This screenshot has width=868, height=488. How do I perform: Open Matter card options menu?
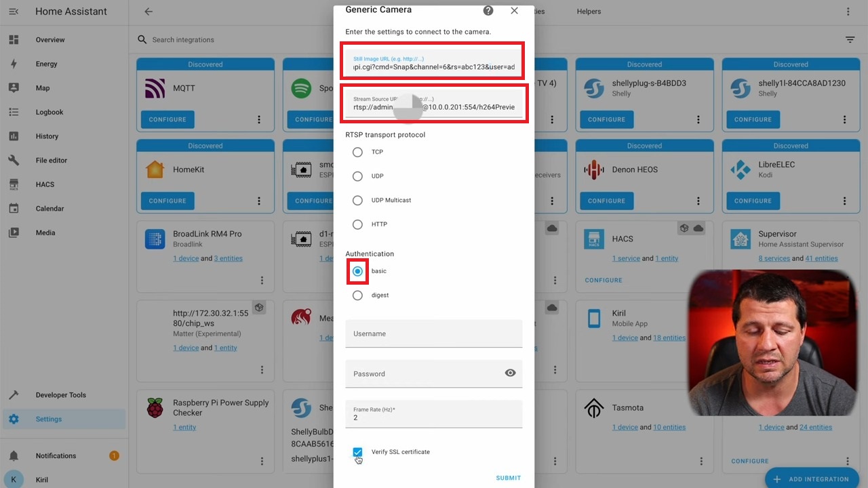[x=262, y=370]
